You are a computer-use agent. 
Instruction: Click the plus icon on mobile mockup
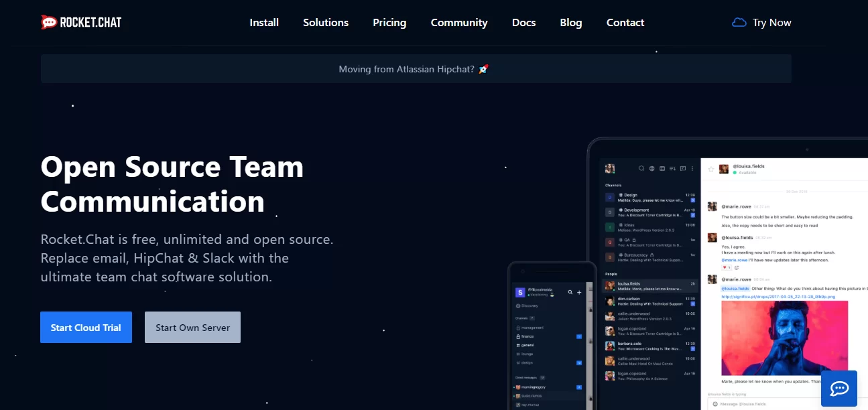click(x=579, y=293)
